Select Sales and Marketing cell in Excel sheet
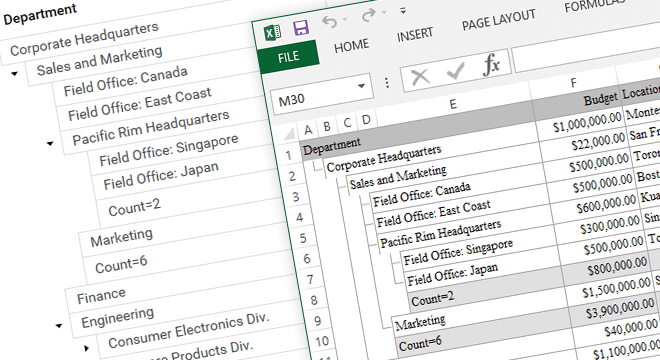Viewport: 660px width, 360px height. (398, 177)
